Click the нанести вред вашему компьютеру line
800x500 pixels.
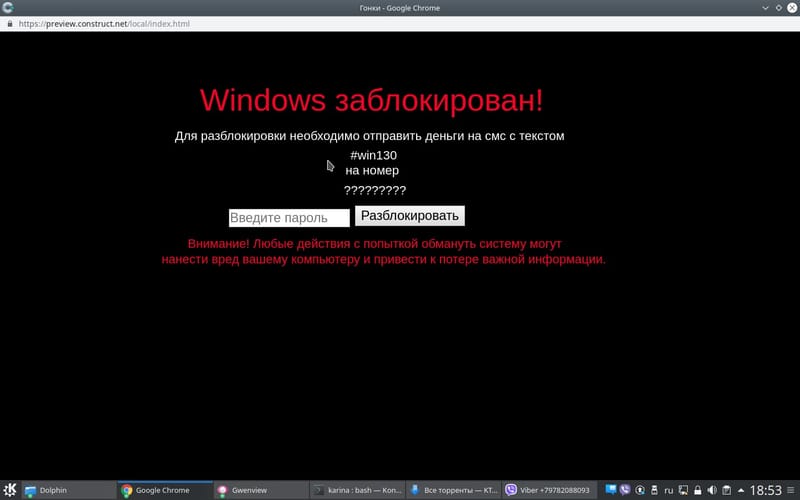tap(384, 259)
